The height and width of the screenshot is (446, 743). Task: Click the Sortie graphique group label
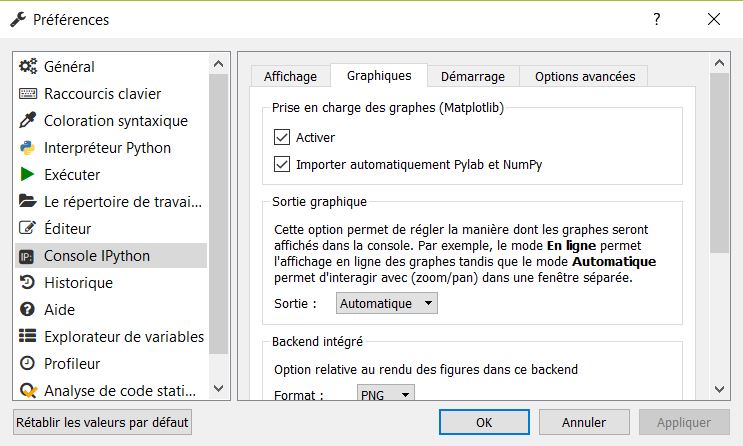319,202
